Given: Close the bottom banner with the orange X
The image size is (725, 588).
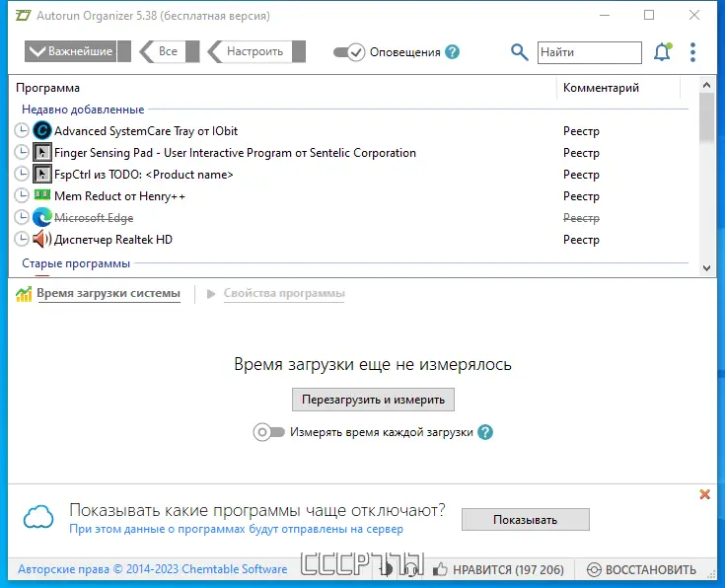Looking at the screenshot, I should [704, 494].
